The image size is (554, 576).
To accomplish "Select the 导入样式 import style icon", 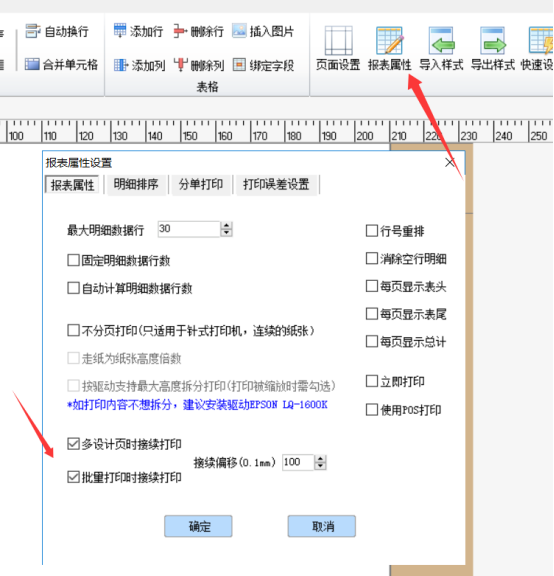I will tap(441, 48).
